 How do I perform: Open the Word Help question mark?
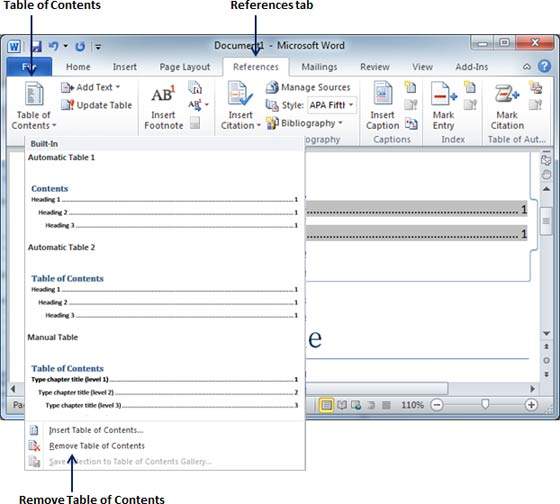coord(544,66)
